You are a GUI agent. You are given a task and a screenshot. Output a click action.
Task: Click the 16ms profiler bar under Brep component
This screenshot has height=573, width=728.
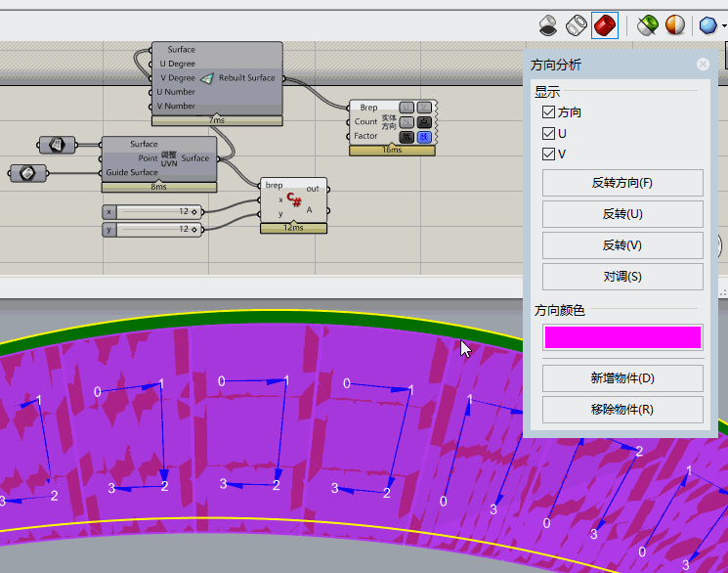(x=392, y=151)
